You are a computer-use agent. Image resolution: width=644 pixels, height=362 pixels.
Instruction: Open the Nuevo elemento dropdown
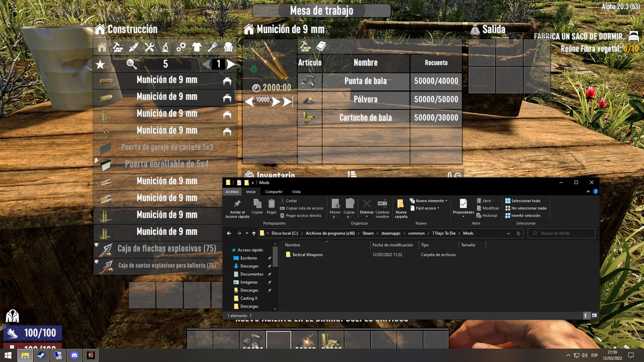tap(429, 201)
